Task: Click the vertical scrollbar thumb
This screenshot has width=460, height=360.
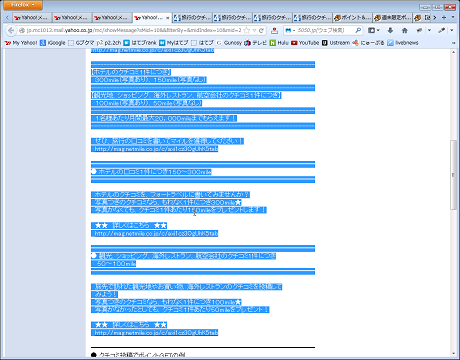Action: pos(453,175)
